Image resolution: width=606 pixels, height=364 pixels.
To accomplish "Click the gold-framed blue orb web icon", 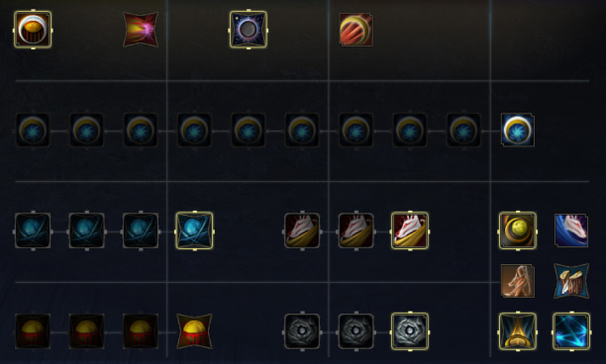I will pos(195,230).
